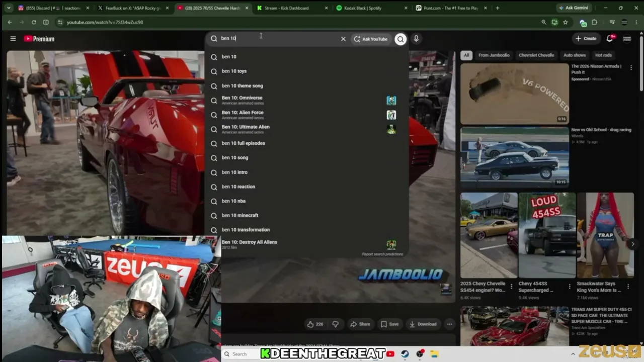Like the video with 226 likes
This screenshot has height=362, width=644.
pyautogui.click(x=315, y=324)
